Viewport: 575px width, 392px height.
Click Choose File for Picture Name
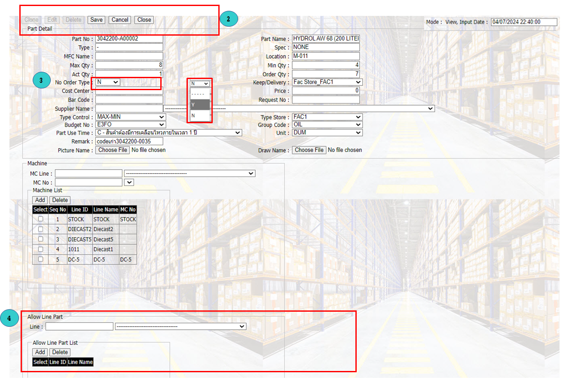(x=113, y=150)
